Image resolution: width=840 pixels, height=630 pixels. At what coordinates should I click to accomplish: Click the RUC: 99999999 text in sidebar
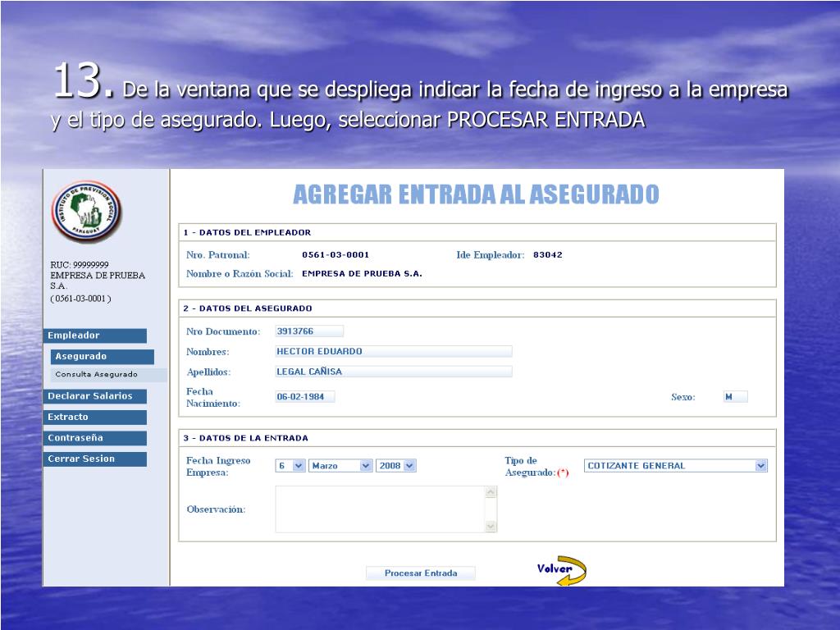80,265
